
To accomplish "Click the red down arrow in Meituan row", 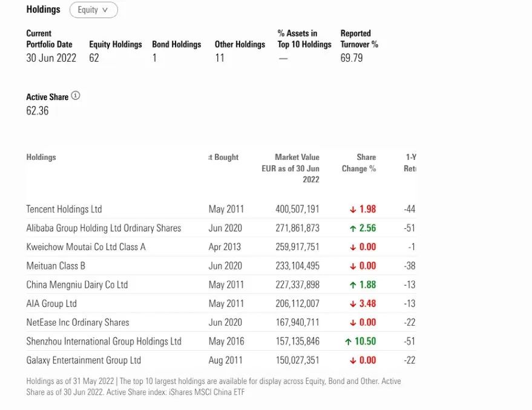I will coord(353,266).
